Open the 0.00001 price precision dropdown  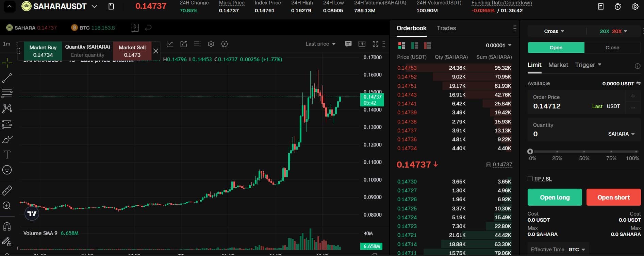[x=498, y=45]
